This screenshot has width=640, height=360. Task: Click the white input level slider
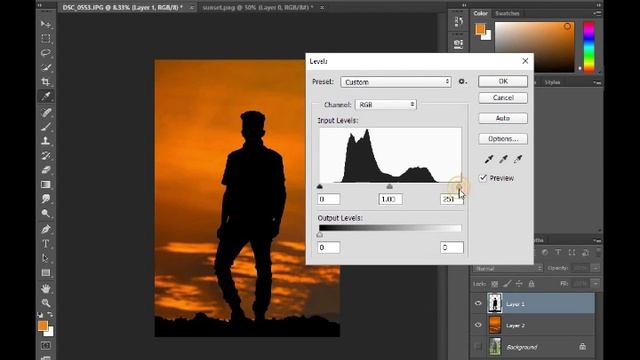459,187
